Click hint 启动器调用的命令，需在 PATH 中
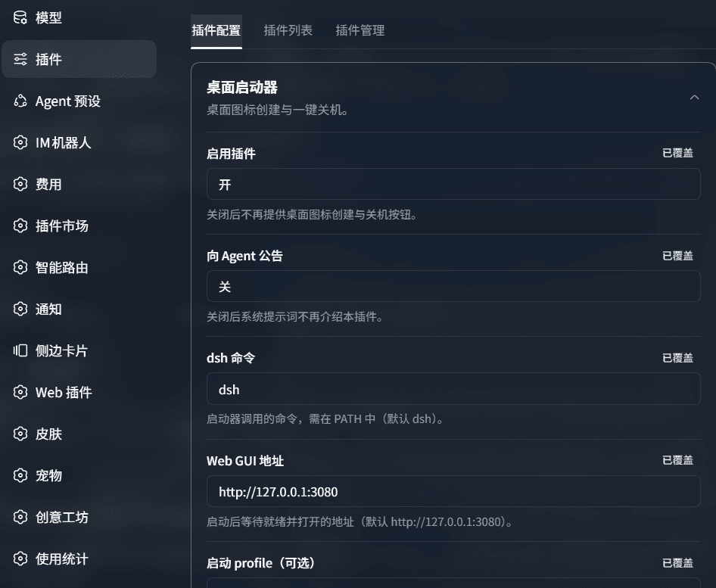The width and height of the screenshot is (716, 588). (325, 419)
